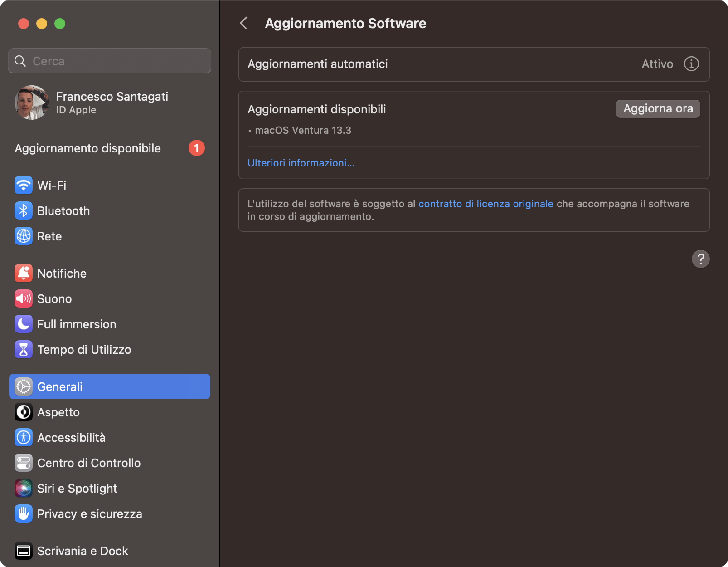The image size is (728, 567).
Task: Click macOS Ventura 13.3 update entry
Action: [300, 130]
